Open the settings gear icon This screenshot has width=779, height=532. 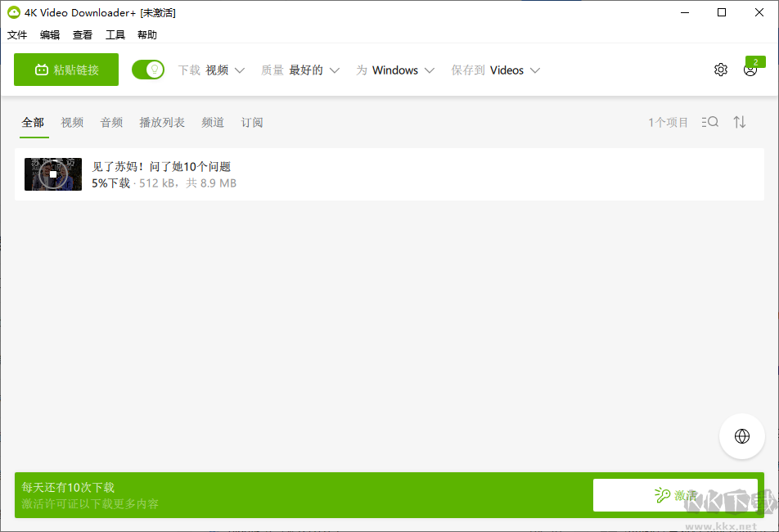coord(721,70)
